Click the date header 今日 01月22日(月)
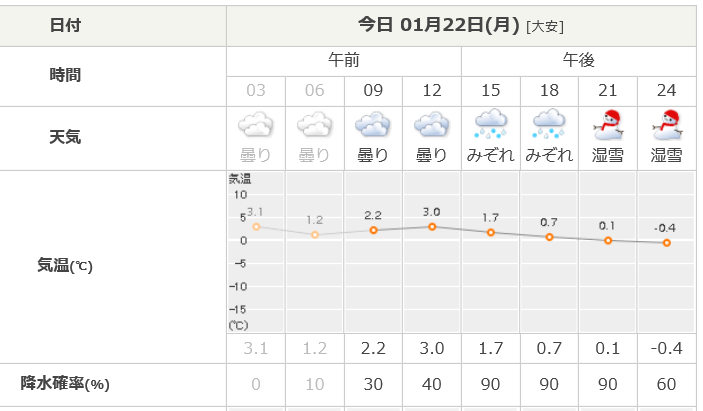703x411 pixels. click(x=439, y=25)
